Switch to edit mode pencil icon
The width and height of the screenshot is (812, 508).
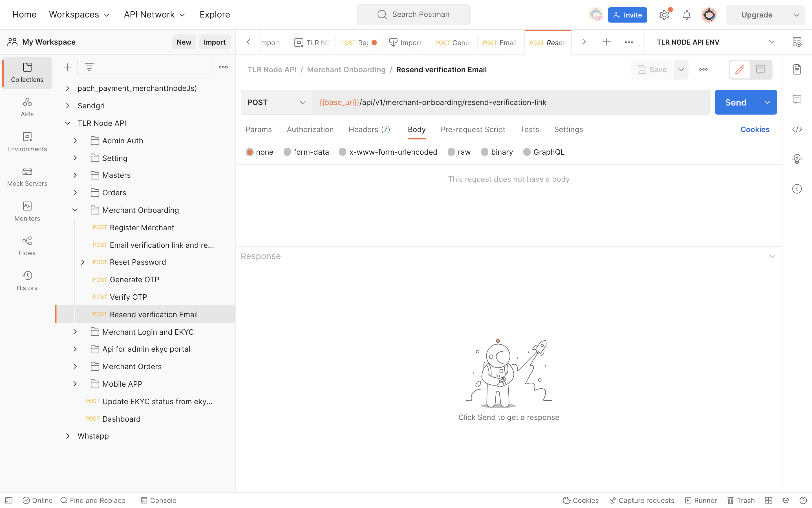[740, 69]
